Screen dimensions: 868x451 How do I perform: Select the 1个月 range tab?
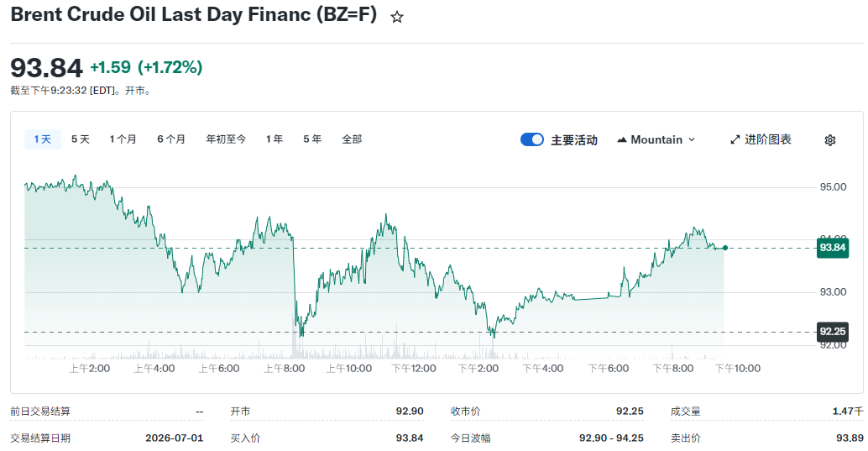click(123, 139)
